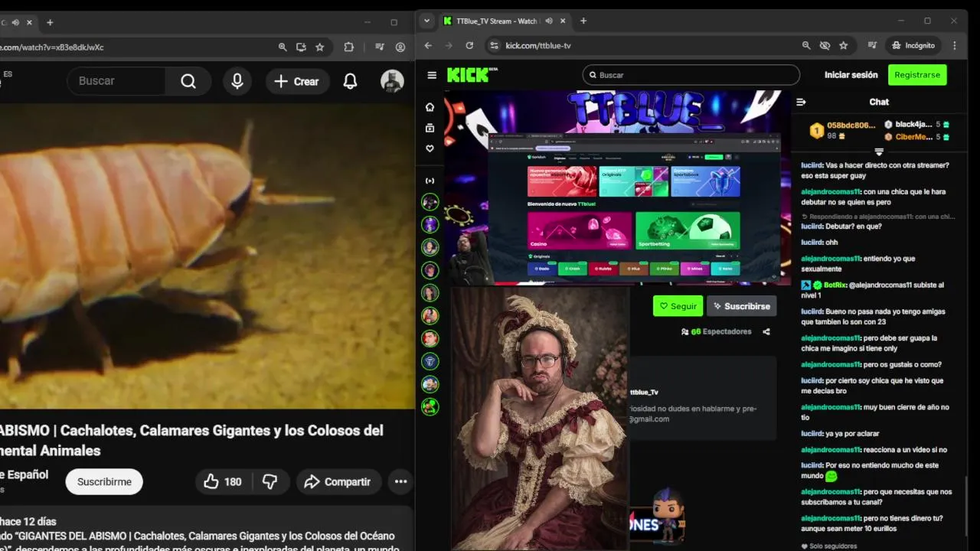Open the first recommended channel avatar in Kick sidebar
Viewport: 980px width, 551px height.
pos(430,202)
